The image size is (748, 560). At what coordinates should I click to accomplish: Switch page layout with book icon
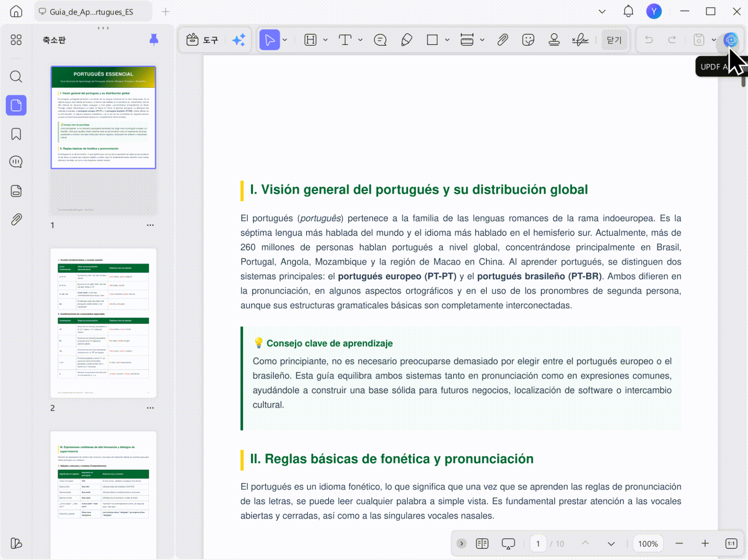click(482, 543)
